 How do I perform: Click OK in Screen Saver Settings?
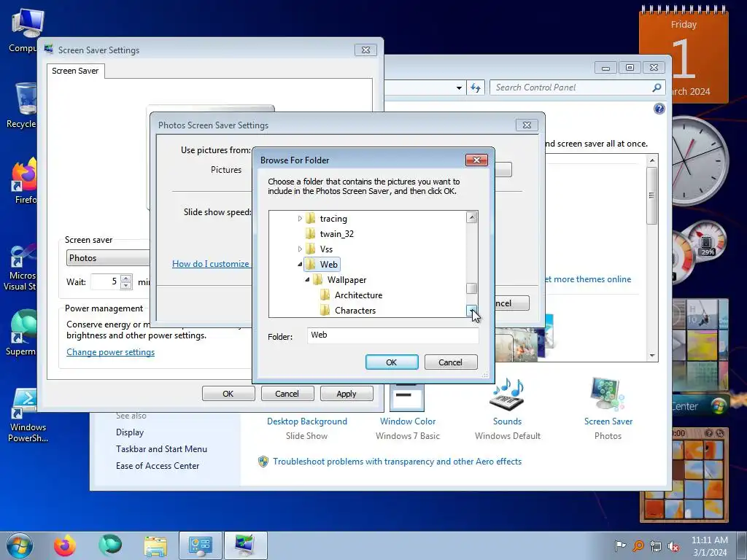point(228,394)
